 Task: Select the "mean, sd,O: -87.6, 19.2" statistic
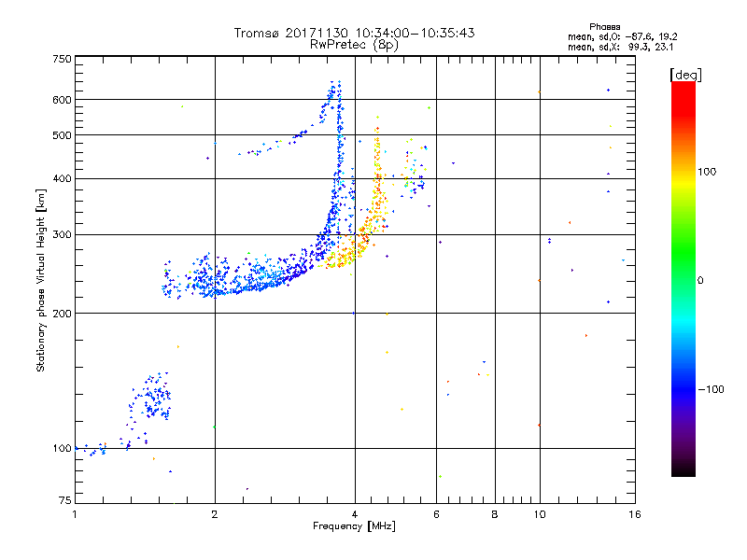pyautogui.click(x=622, y=36)
